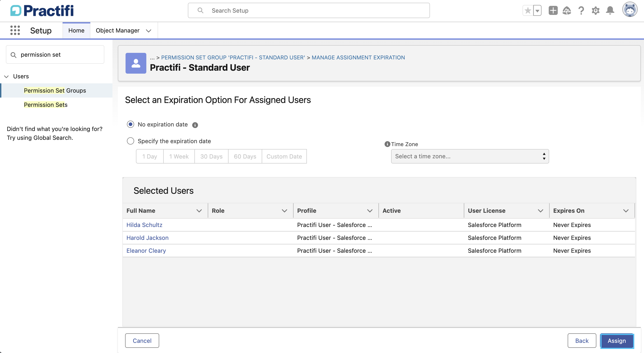Click the Practifi logo
The width and height of the screenshot is (644, 353).
click(42, 10)
